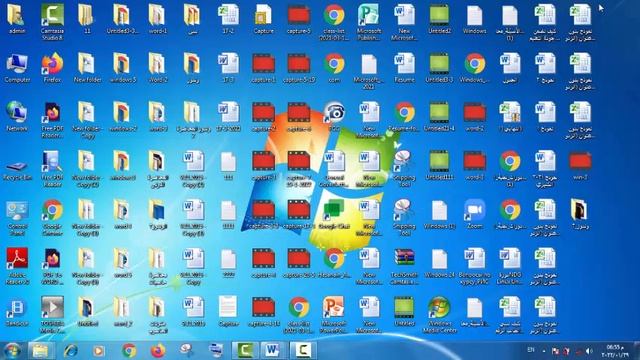Screen dimensions: 640x360
Task: Launch the 3CX phone shortcut
Action: (334, 117)
